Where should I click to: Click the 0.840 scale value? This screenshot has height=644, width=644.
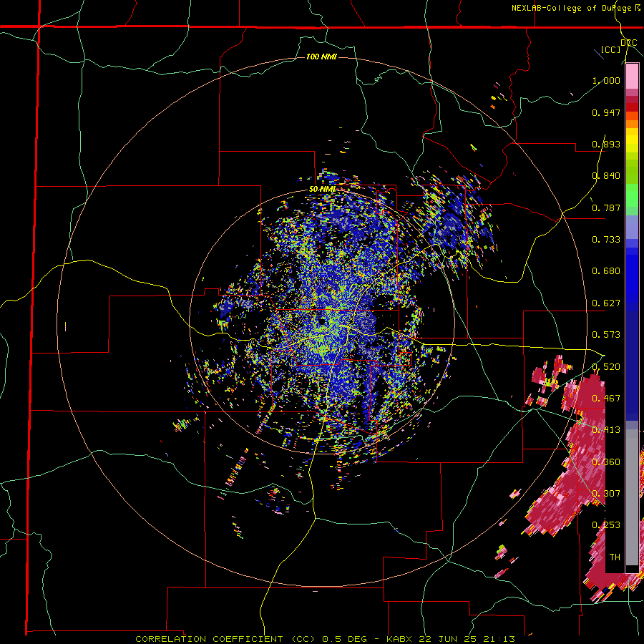point(606,176)
